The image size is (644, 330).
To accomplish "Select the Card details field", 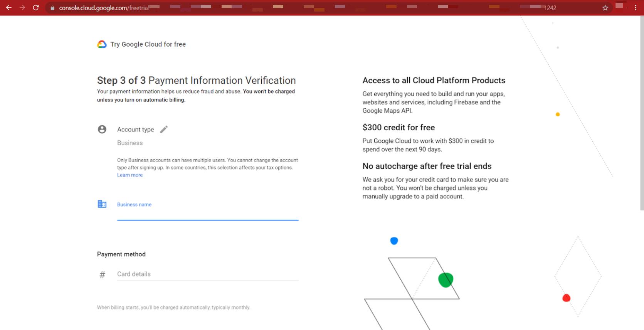I will [x=208, y=274].
